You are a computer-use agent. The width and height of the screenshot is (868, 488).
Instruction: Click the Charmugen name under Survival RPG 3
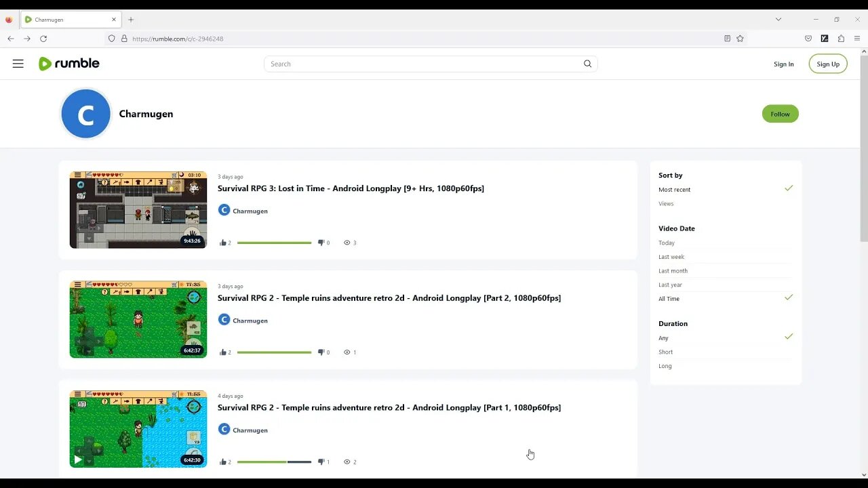pos(250,211)
